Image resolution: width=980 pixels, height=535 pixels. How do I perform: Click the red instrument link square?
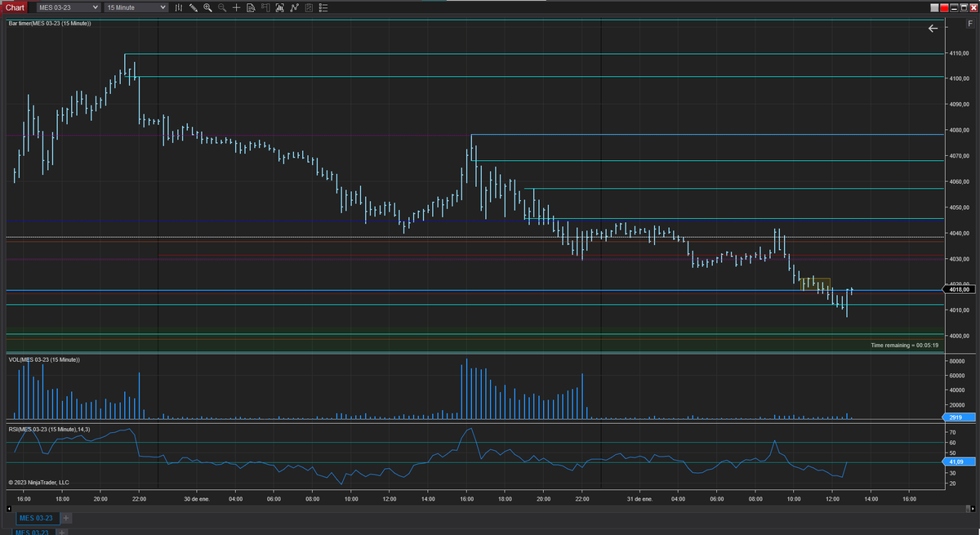coord(944,7)
